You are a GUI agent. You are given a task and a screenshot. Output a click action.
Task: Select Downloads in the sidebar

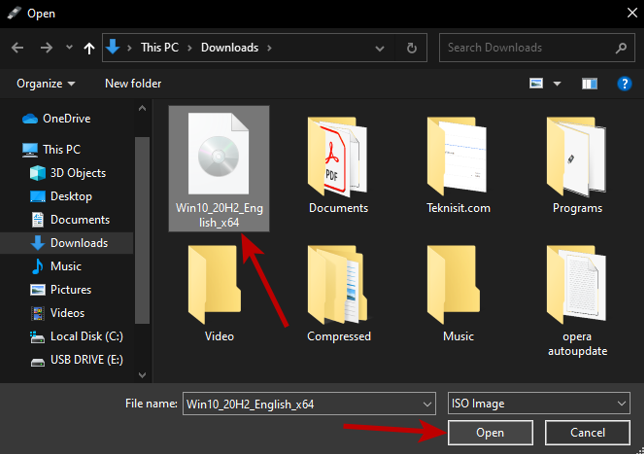pos(69,243)
